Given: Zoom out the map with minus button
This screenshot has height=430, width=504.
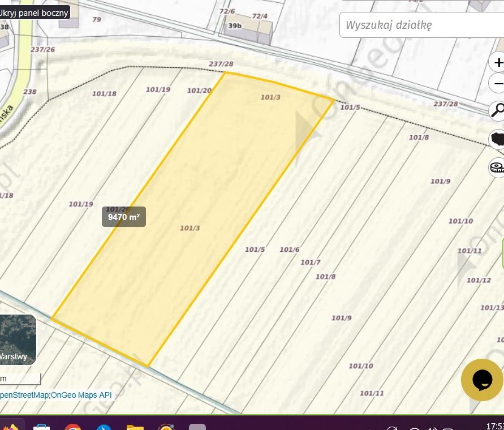Looking at the screenshot, I should [497, 84].
